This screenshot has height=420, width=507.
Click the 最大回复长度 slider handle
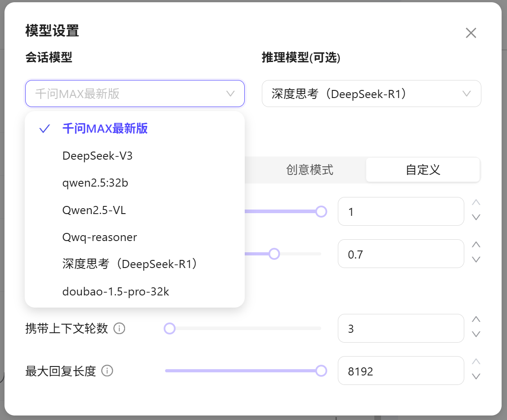point(321,371)
